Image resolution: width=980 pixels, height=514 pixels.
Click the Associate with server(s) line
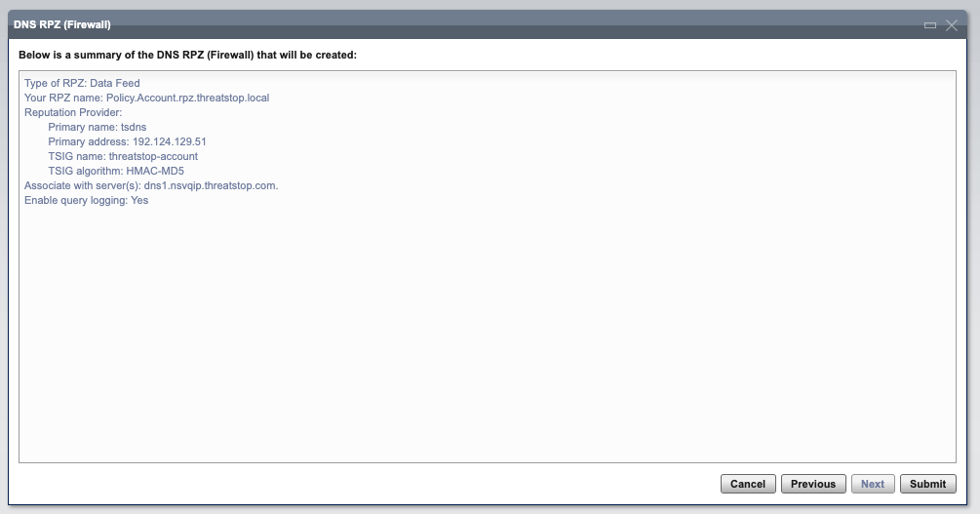click(151, 185)
